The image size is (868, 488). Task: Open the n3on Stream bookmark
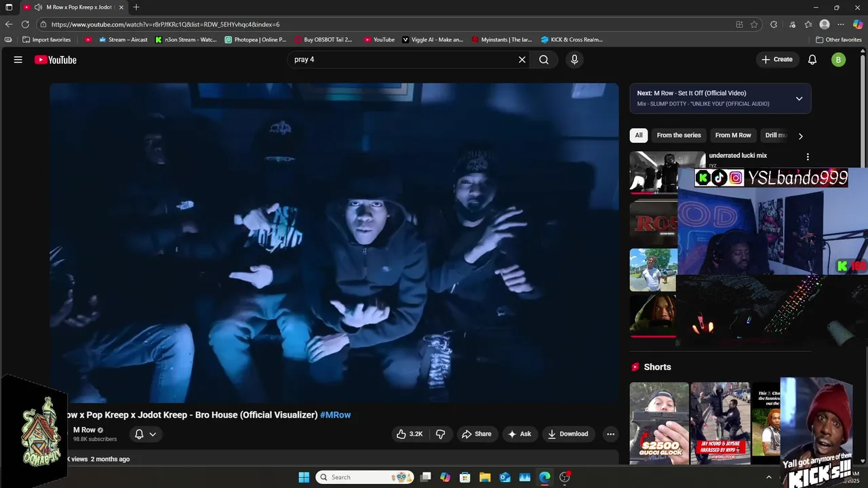(186, 40)
